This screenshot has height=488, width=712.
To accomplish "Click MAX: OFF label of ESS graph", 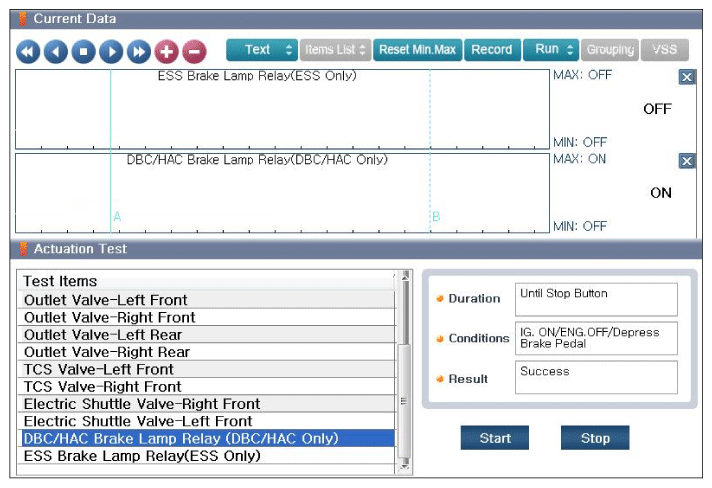I will [x=582, y=75].
